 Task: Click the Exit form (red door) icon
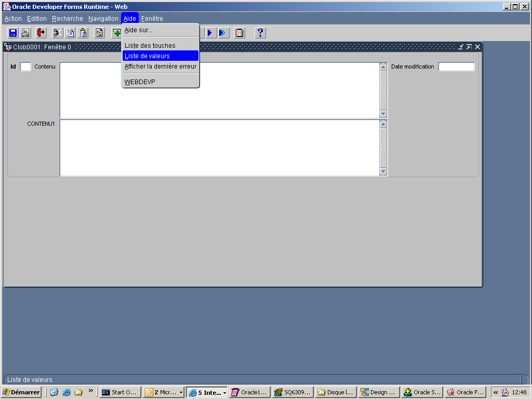(41, 33)
